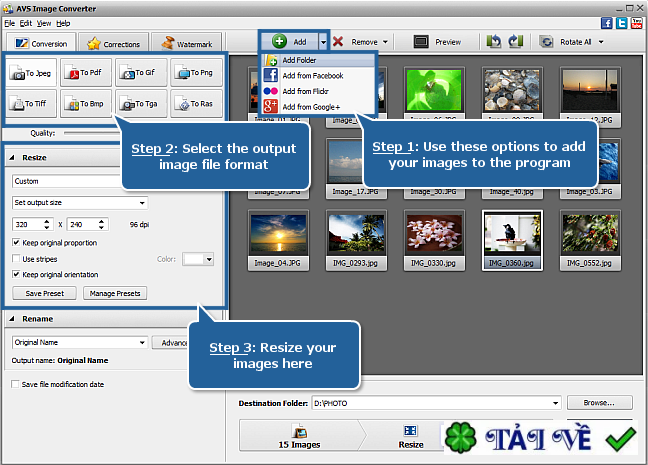648x465 pixels.
Task: Open the YouTube channel icon
Action: pos(636,23)
